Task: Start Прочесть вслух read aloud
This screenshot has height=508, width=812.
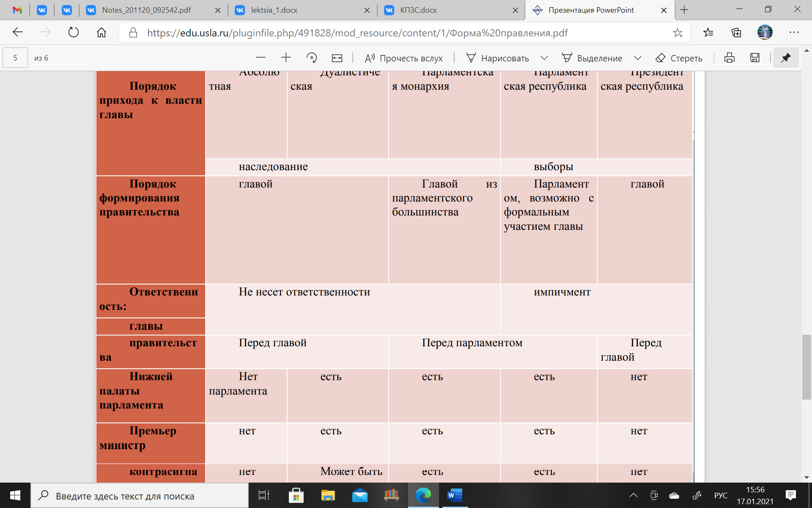Action: (403, 58)
